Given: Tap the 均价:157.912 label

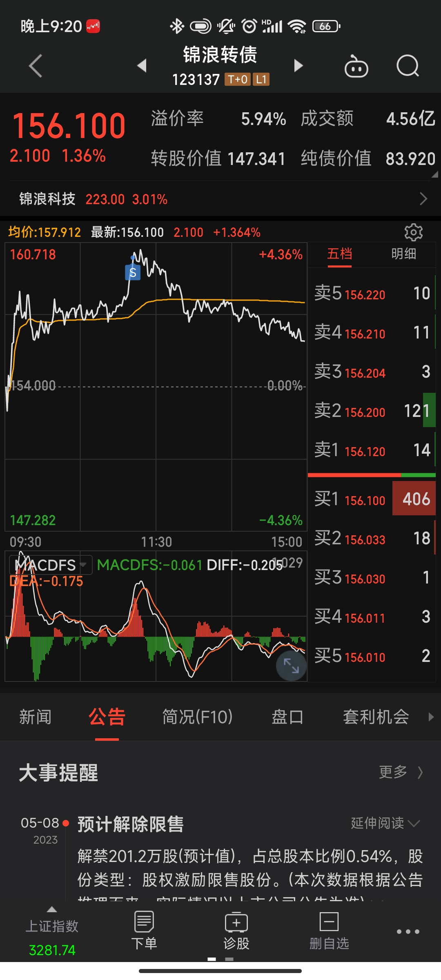Looking at the screenshot, I should point(45,232).
